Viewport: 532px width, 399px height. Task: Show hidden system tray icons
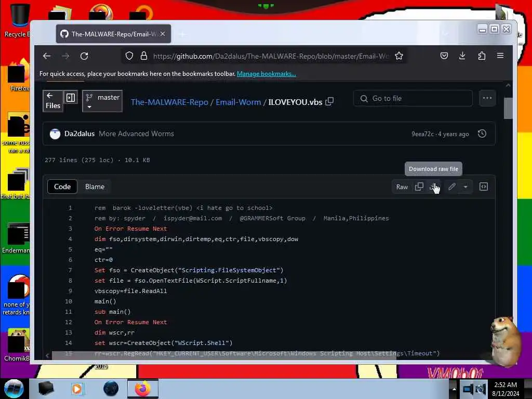coord(454,389)
